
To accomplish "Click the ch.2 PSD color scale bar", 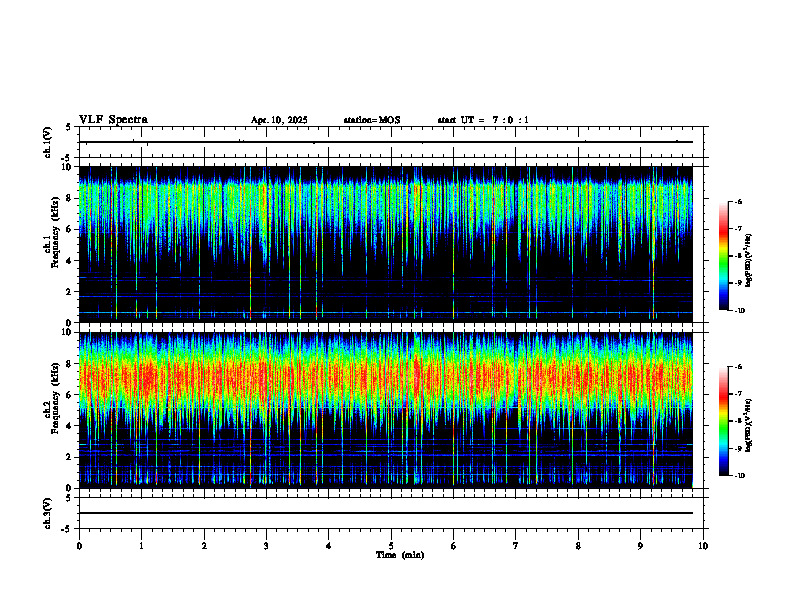I will pos(724,421).
